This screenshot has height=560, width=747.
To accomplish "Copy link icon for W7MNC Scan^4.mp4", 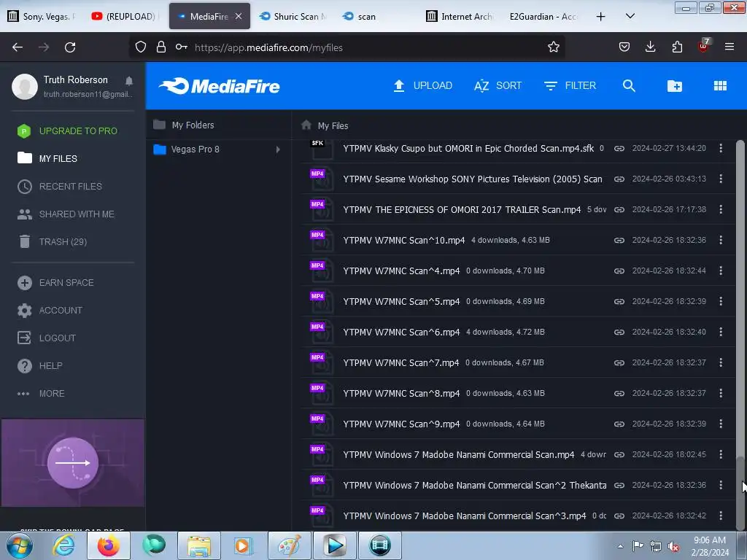I will 619,271.
